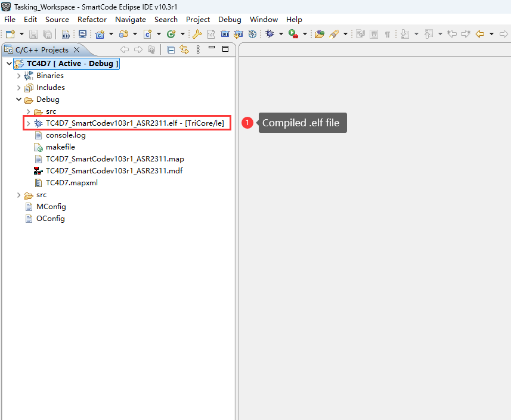Open the Refactor menu
The width and height of the screenshot is (511, 420).
point(92,20)
